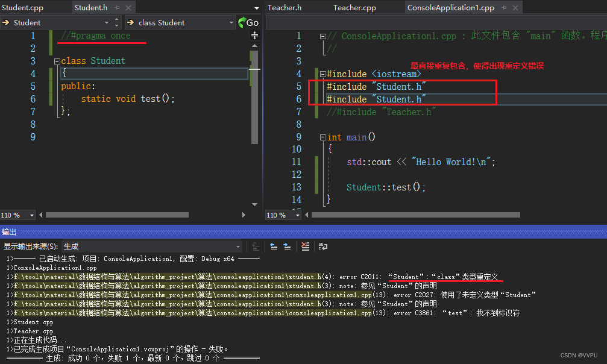
Task: Click the //#pragma once comment line
Action: point(96,36)
